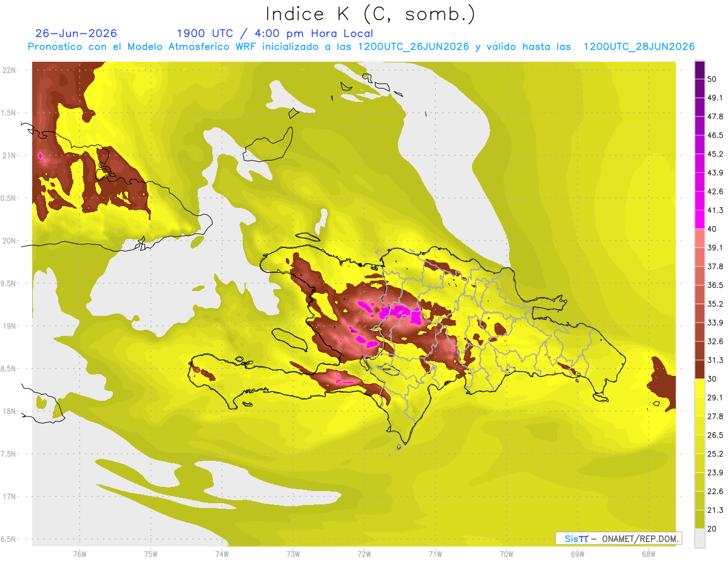Screen dimensions: 728x562
Task: Click the longitude label "73W"
Action: click(293, 554)
